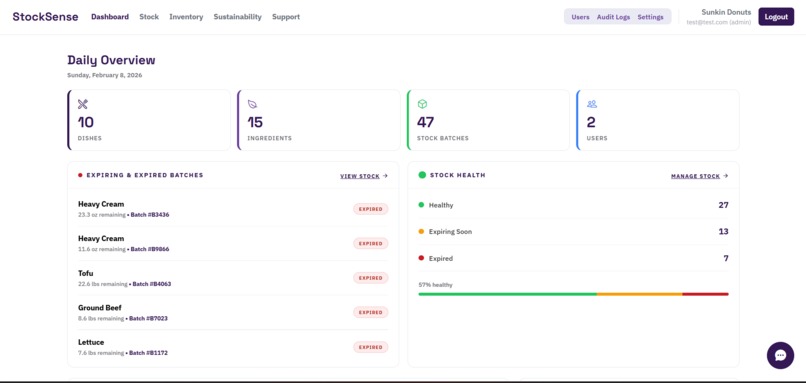Click the Dishes utensils icon
Screen dimensions: 806x383
[83, 104]
